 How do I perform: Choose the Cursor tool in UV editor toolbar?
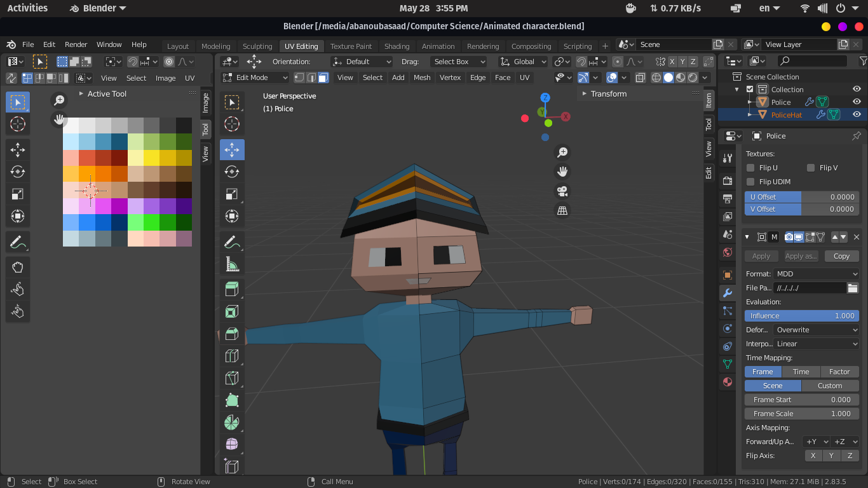point(18,124)
